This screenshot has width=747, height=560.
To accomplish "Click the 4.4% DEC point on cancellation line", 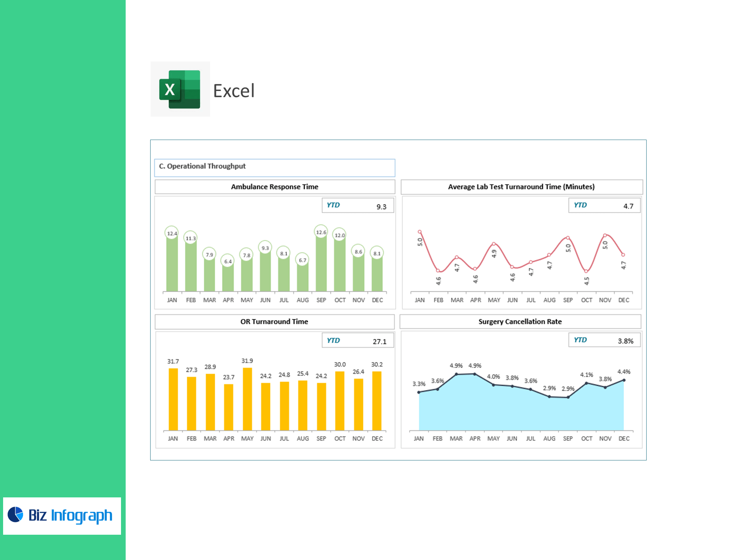I will point(624,380).
